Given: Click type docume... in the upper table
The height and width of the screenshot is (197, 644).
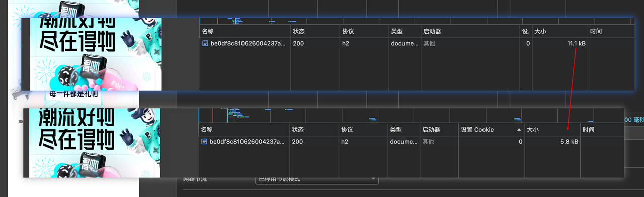Looking at the screenshot, I should (405, 44).
